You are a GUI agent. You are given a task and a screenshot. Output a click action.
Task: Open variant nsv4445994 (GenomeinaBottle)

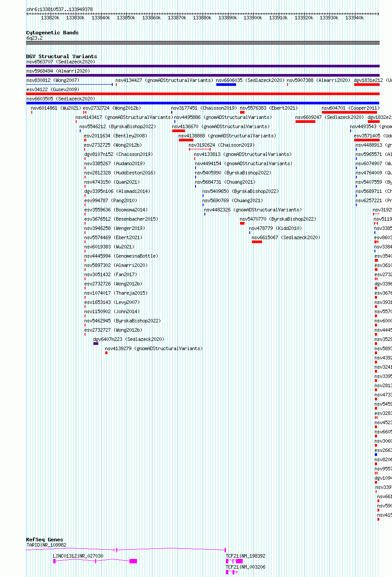pyautogui.click(x=121, y=256)
